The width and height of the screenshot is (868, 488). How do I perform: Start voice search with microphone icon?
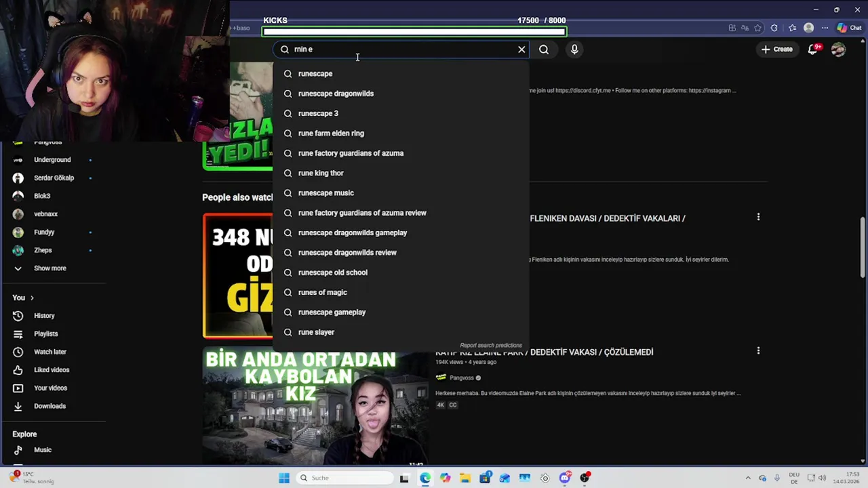point(574,49)
